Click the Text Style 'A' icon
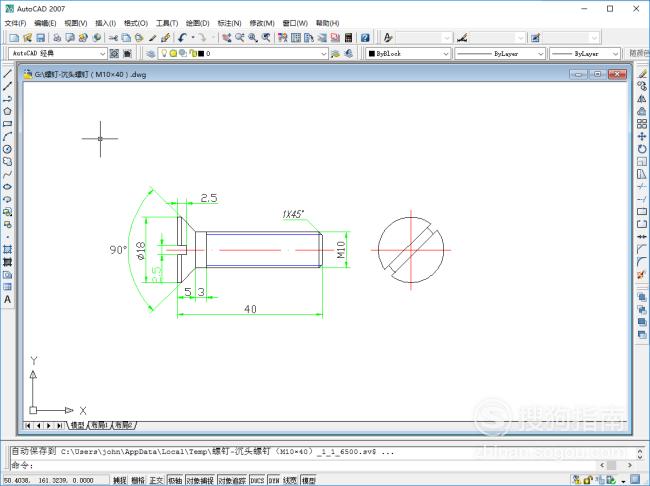Viewport: 650px width, 486px height. point(388,38)
